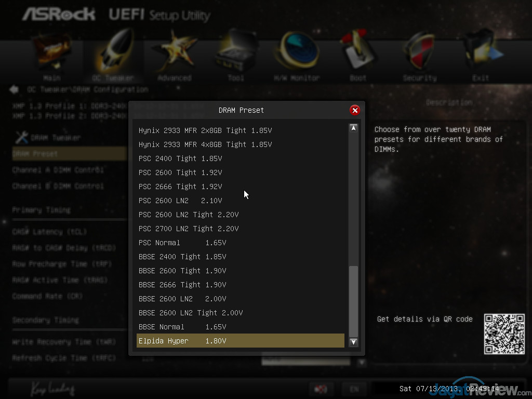Select Hynix 2933 MFR 2x8GB Tight 1.85V

click(x=240, y=130)
